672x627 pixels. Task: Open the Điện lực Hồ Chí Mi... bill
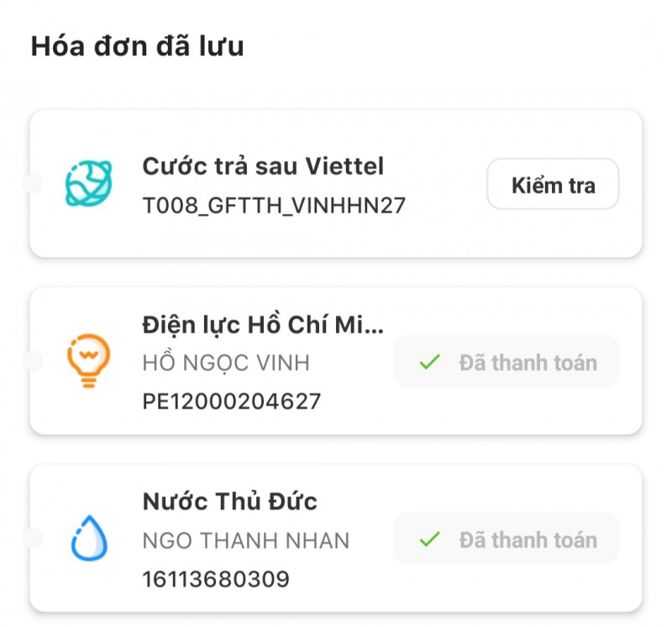click(262, 325)
